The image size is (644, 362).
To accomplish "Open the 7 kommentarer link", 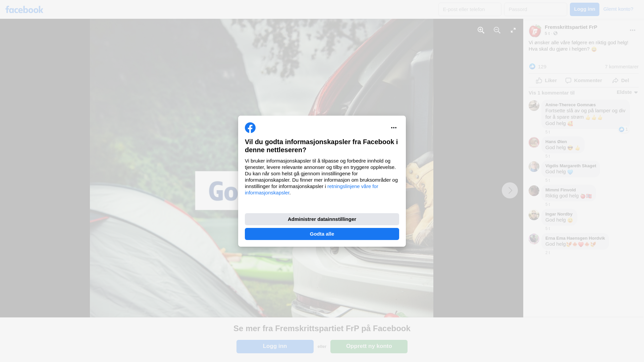I will (621, 67).
